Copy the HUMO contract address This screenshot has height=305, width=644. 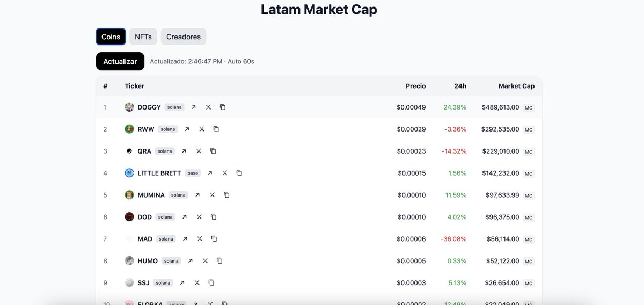(219, 261)
